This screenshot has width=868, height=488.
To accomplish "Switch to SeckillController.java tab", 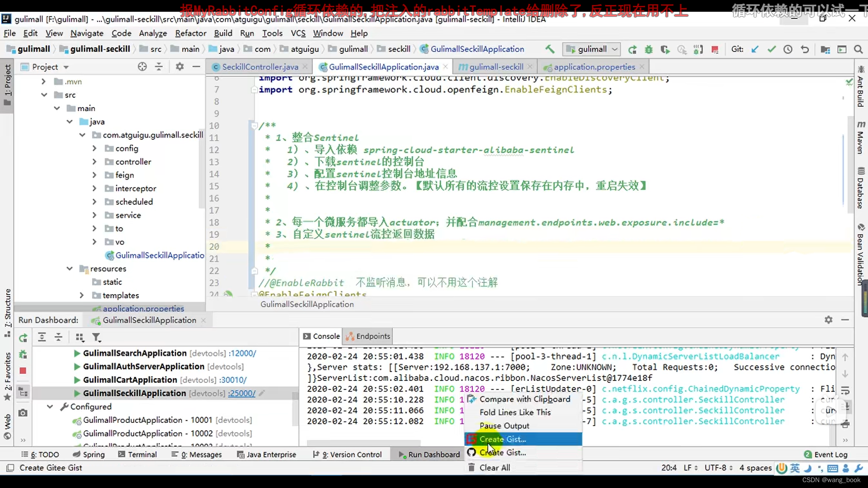I will click(260, 67).
